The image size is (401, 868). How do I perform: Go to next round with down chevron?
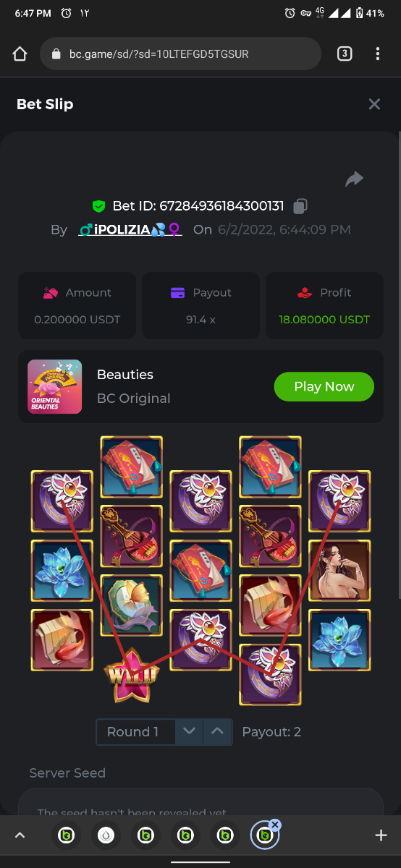[190, 732]
